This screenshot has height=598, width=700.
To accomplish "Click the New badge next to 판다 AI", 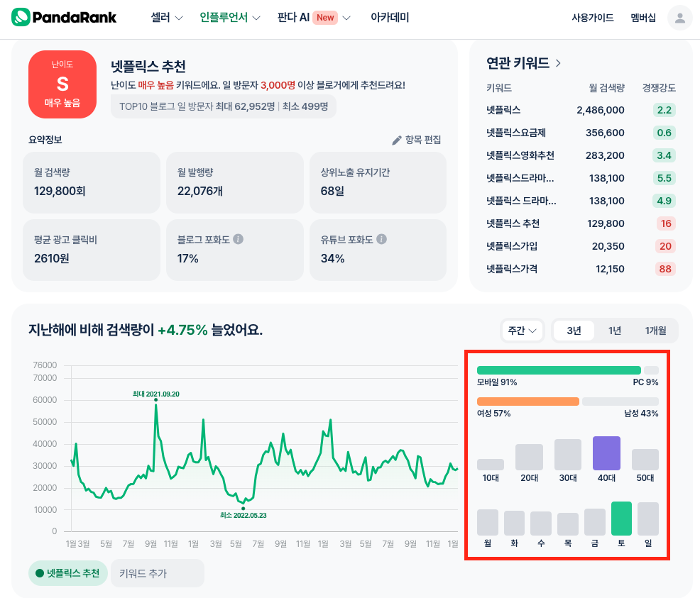I will click(x=326, y=17).
